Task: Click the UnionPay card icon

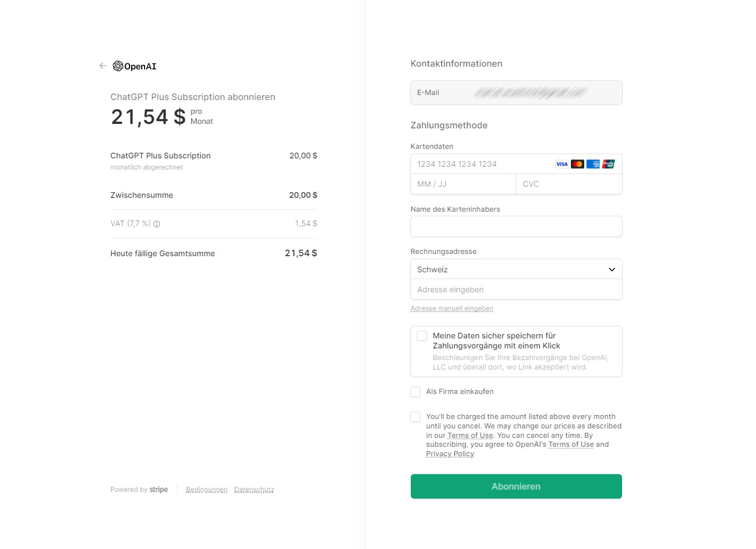Action: (609, 164)
